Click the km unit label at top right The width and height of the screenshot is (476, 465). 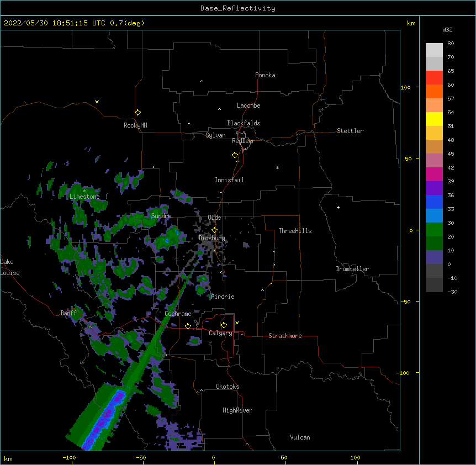click(411, 23)
